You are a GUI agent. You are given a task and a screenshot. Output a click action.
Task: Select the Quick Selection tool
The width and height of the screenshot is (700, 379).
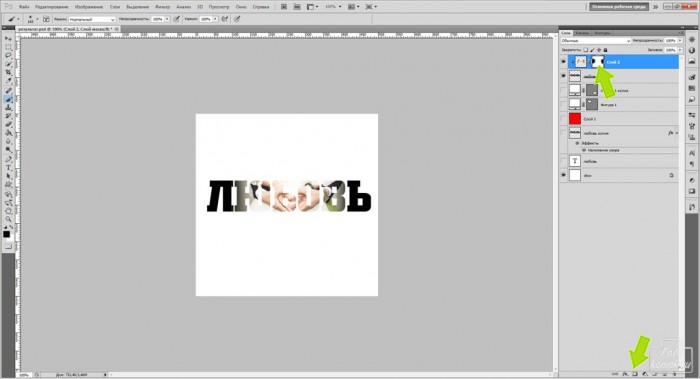point(8,64)
